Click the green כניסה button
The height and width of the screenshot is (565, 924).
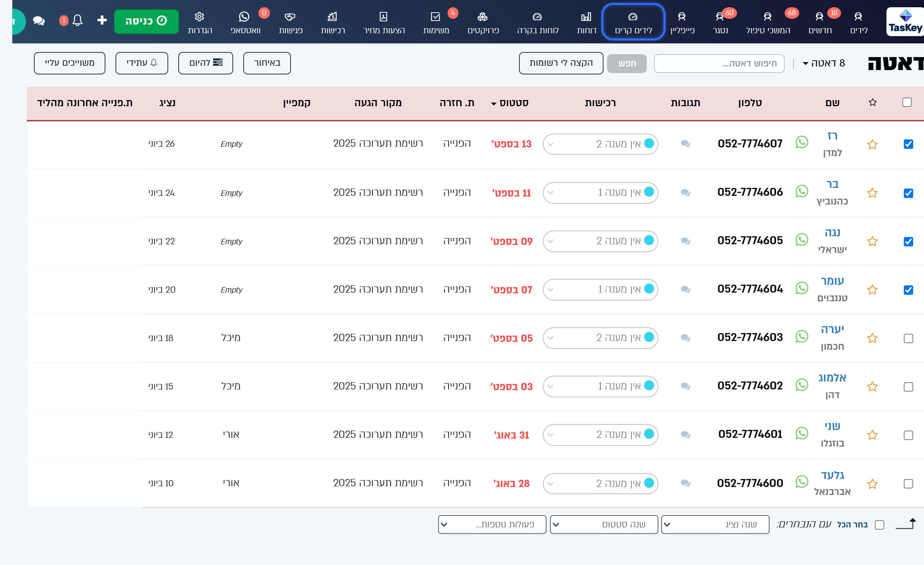point(146,21)
